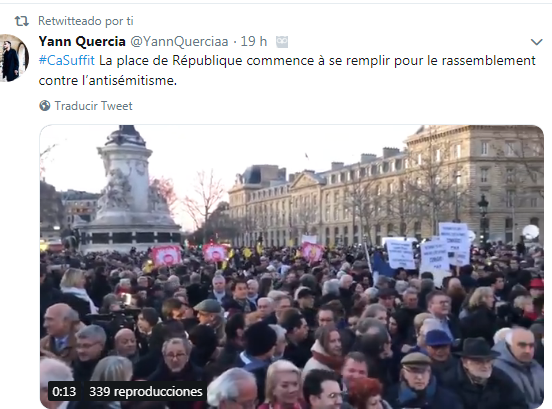
Task: Click the Retwitteado por ti label
Action: [86, 21]
